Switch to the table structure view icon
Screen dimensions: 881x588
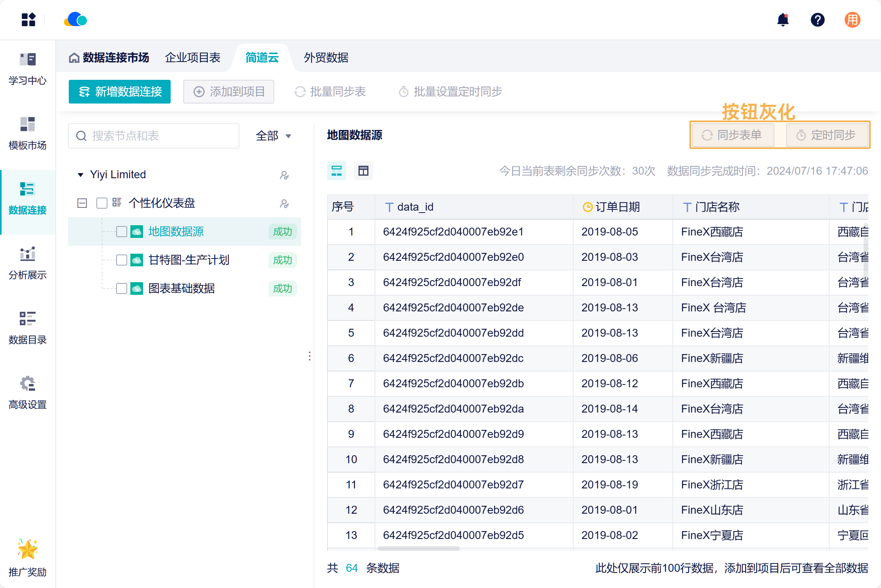point(363,171)
